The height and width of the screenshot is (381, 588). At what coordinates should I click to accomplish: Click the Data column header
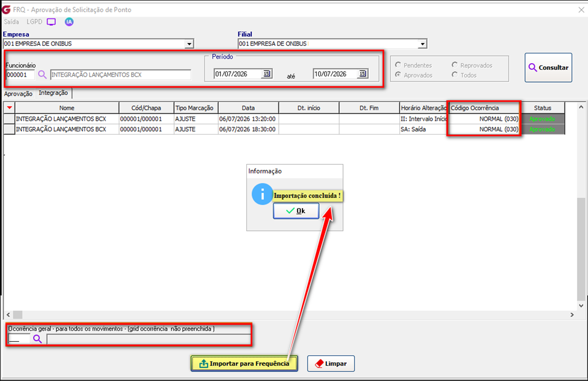coord(248,108)
